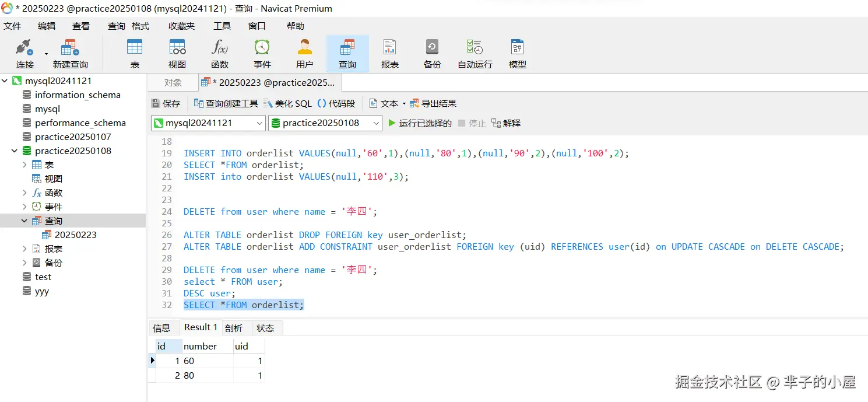Expand the 事件 node in the tree
This screenshot has height=402, width=868.
24,207
